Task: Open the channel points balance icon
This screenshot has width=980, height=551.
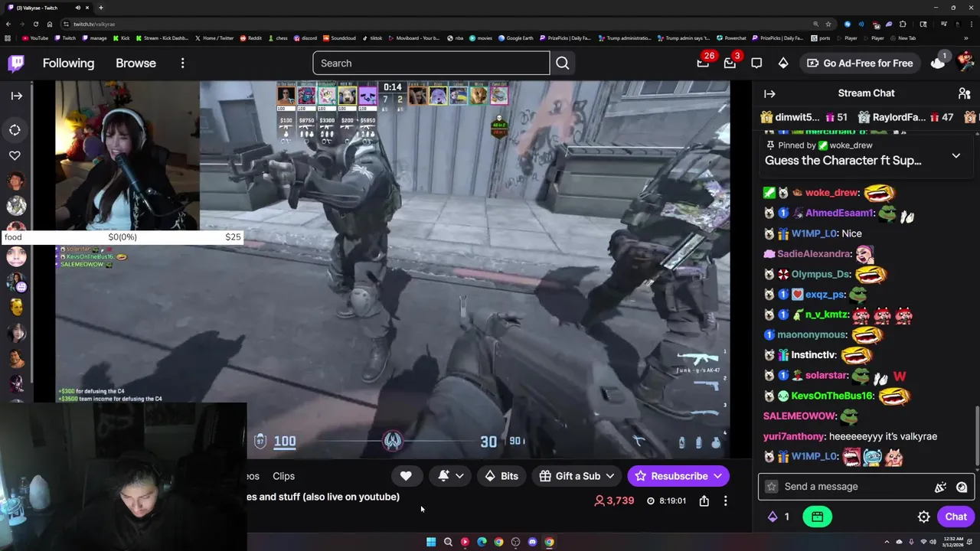Action: click(x=779, y=517)
